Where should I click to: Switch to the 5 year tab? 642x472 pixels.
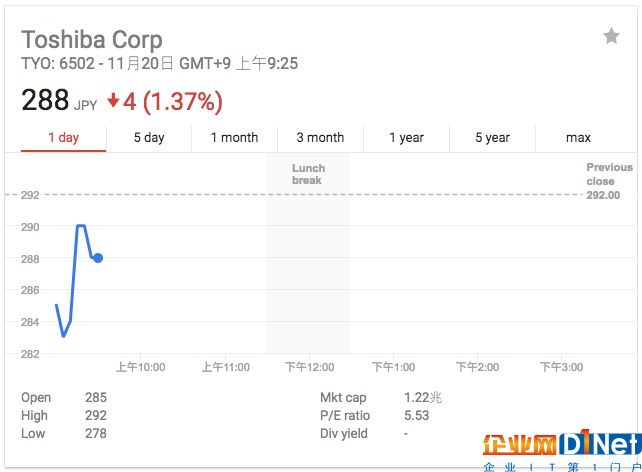[x=492, y=138]
